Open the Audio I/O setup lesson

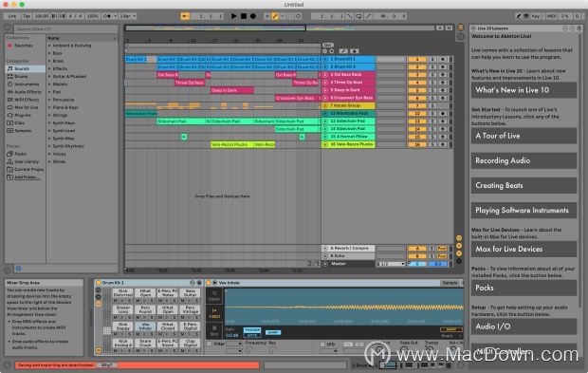pyautogui.click(x=524, y=326)
